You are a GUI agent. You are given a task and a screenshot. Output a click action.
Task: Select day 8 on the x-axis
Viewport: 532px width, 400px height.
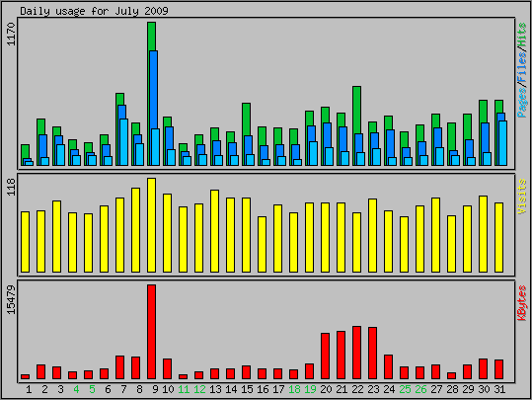[x=139, y=389]
